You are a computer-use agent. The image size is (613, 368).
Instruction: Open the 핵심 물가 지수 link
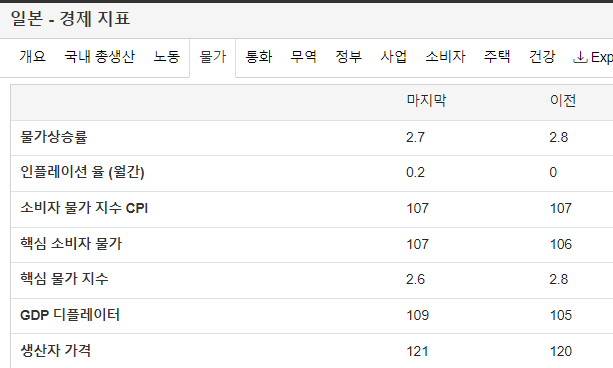64,279
